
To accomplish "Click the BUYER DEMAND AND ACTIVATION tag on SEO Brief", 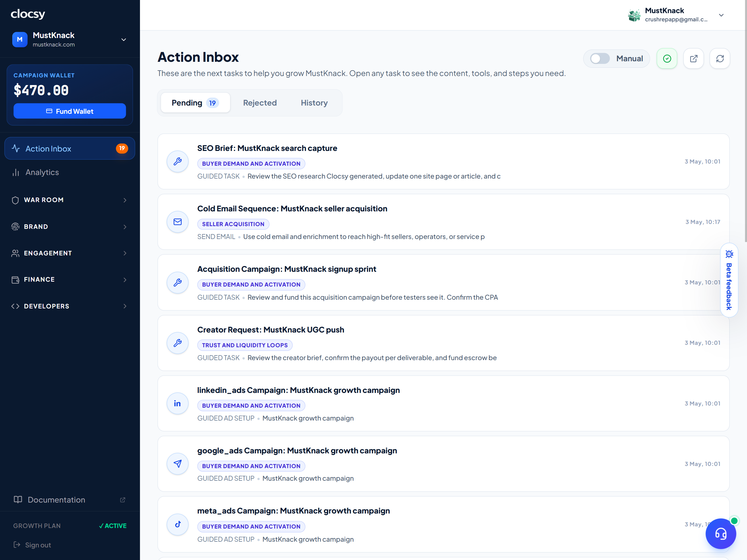I will [x=251, y=164].
